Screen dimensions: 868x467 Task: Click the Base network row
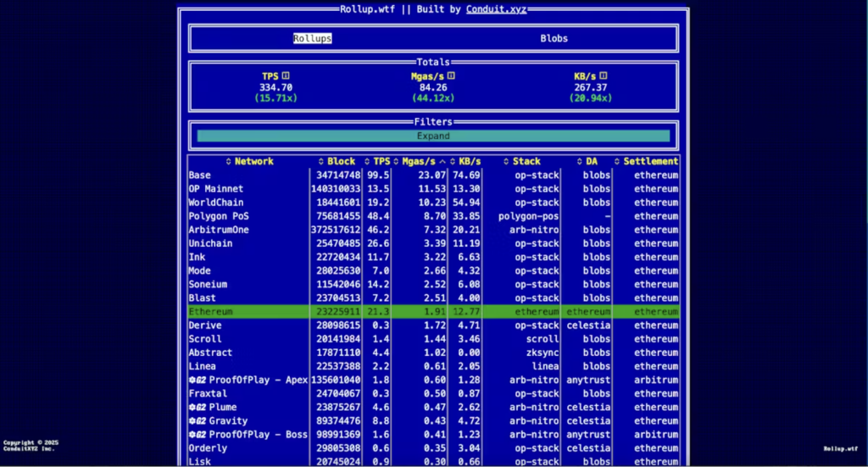tap(200, 175)
